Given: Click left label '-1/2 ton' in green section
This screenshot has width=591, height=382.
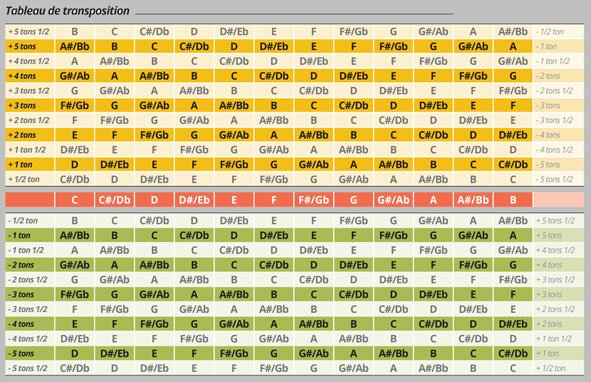Looking at the screenshot, I should pos(23,221).
